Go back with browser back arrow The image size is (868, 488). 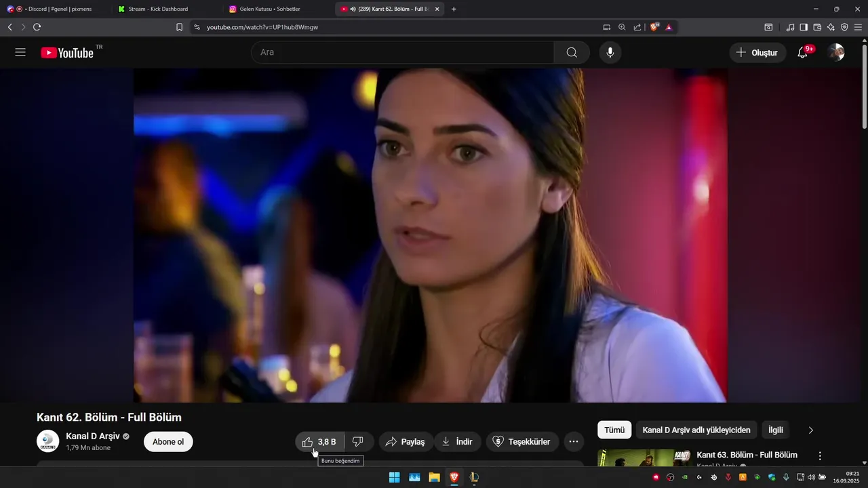pyautogui.click(x=9, y=27)
